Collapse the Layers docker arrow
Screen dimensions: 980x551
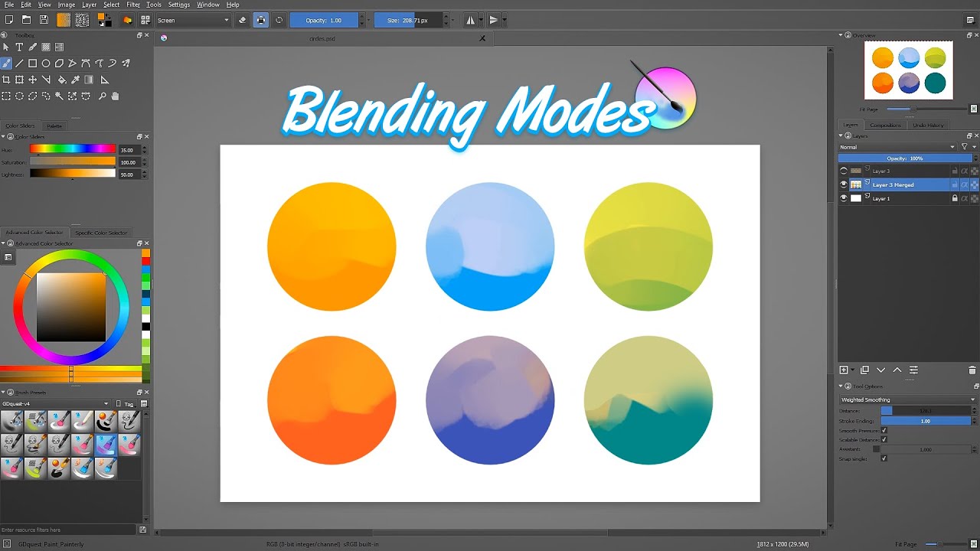pyautogui.click(x=841, y=136)
